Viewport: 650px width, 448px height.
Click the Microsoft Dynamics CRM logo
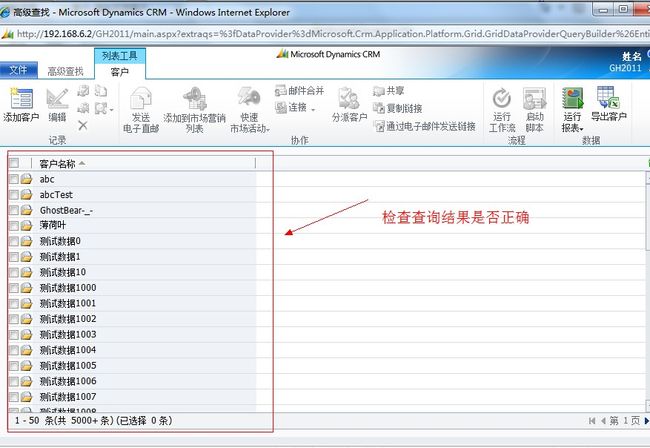[328, 54]
